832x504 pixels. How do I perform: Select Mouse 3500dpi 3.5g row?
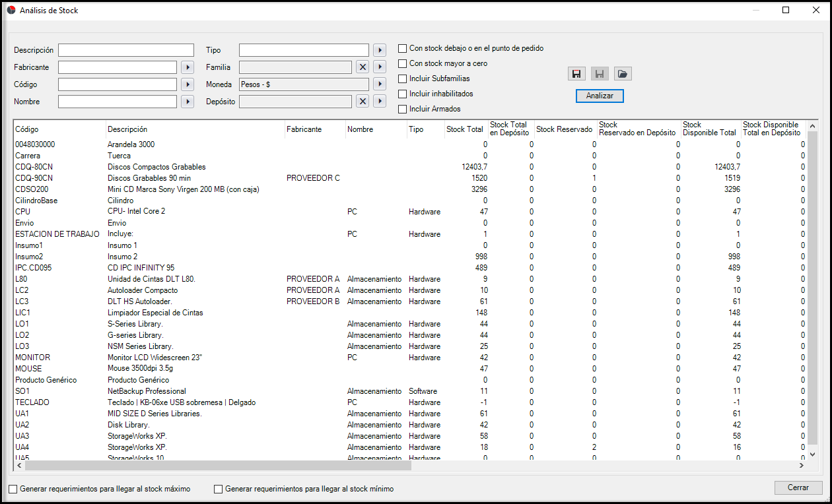click(x=409, y=369)
